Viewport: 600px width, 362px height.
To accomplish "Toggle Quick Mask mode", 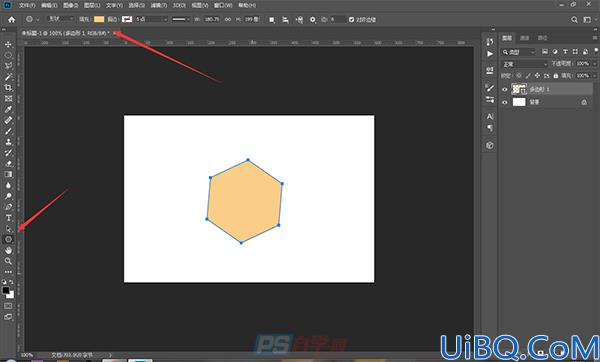I will point(8,306).
